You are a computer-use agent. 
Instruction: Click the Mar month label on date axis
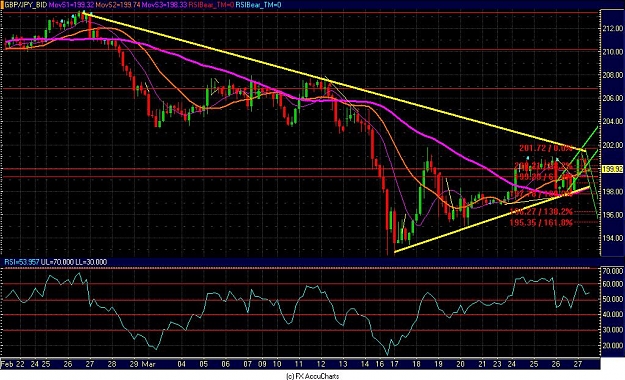point(149,364)
